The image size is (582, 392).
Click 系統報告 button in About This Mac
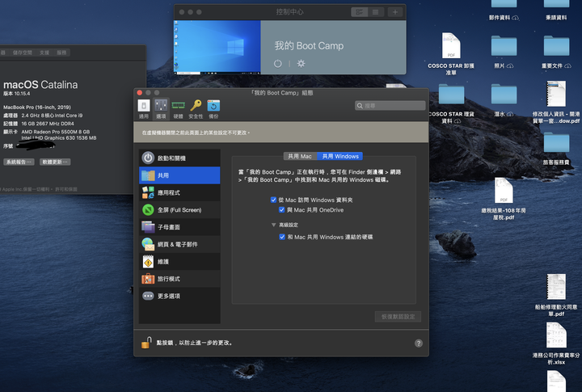coord(19,162)
